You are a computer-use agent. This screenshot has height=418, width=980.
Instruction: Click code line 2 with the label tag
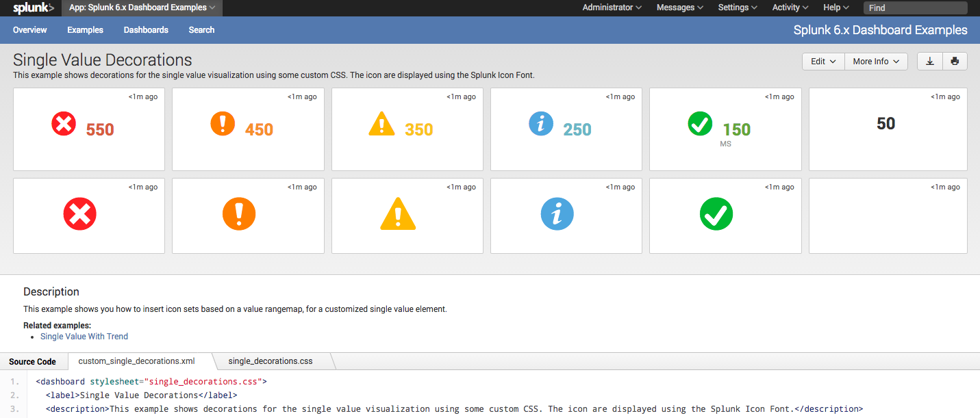pyautogui.click(x=141, y=395)
